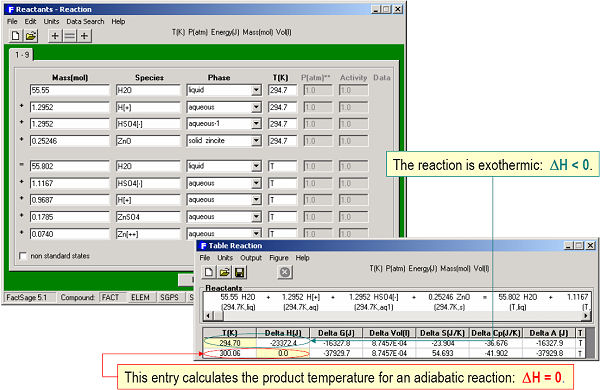Click Delta G cell showing -37929.7

point(336,353)
